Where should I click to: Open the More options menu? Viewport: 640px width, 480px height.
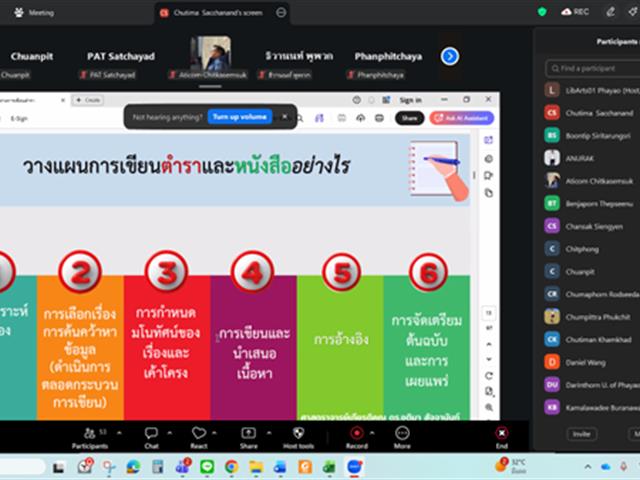coord(402,438)
